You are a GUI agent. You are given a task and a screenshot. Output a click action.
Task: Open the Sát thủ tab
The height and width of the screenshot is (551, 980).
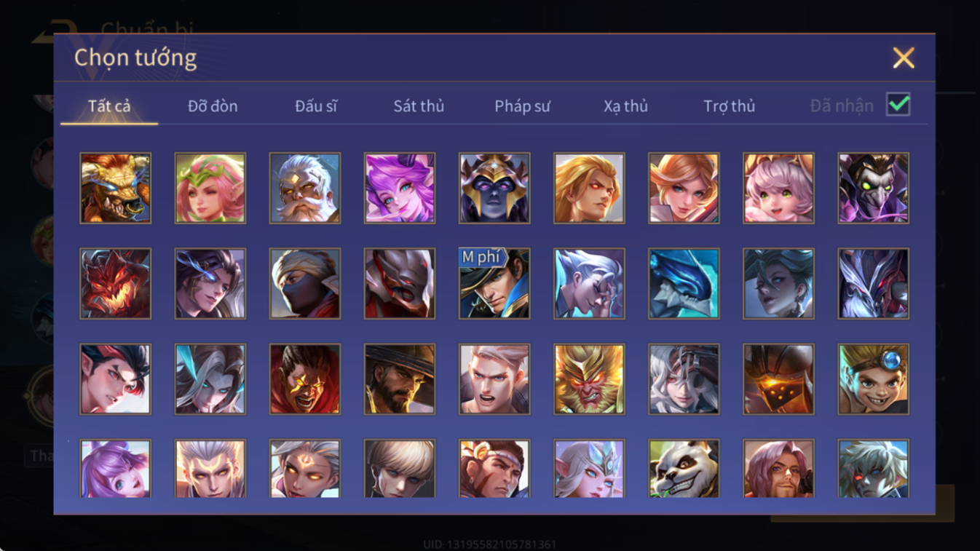tap(419, 106)
